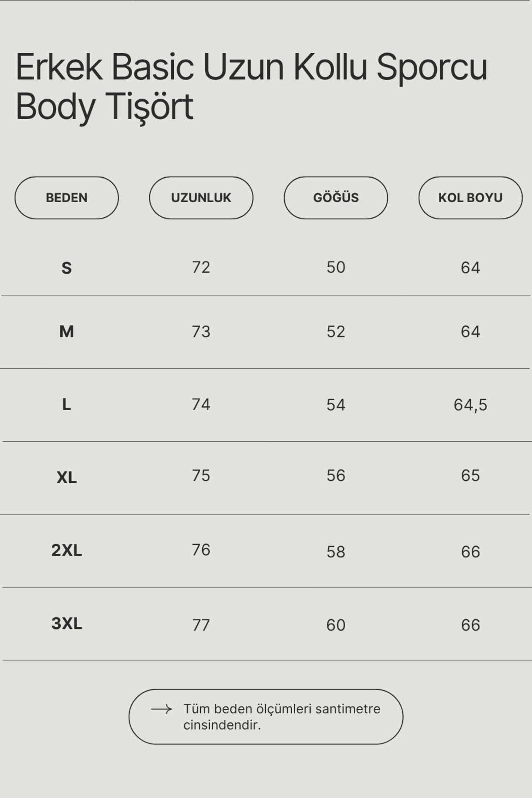Click the sleeve value 65 in XL row
The image size is (532, 798).
pyautogui.click(x=470, y=475)
